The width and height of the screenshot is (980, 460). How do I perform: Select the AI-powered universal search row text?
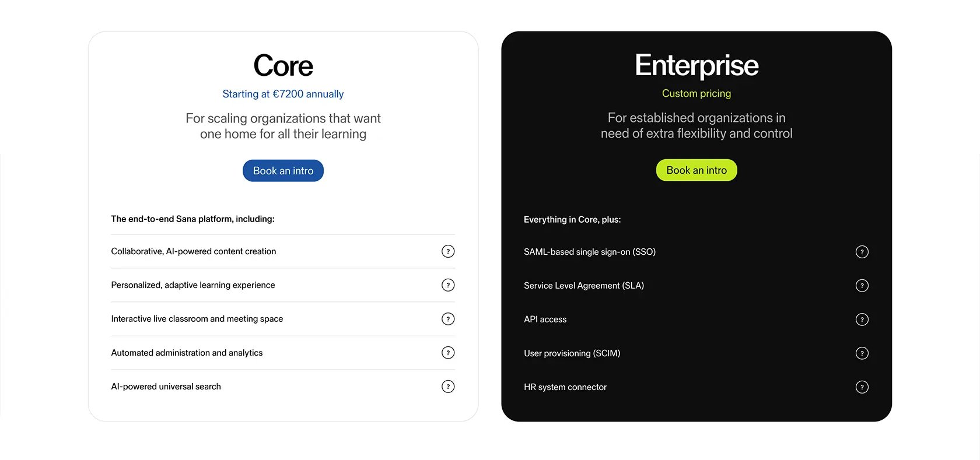click(x=166, y=387)
